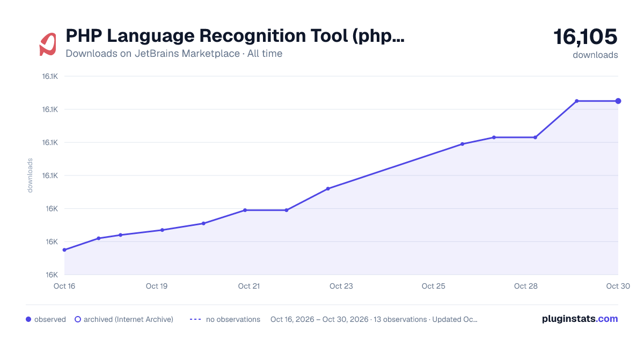Select the peak data point before Oct 30
The width and height of the screenshot is (644, 338).
[x=577, y=101]
